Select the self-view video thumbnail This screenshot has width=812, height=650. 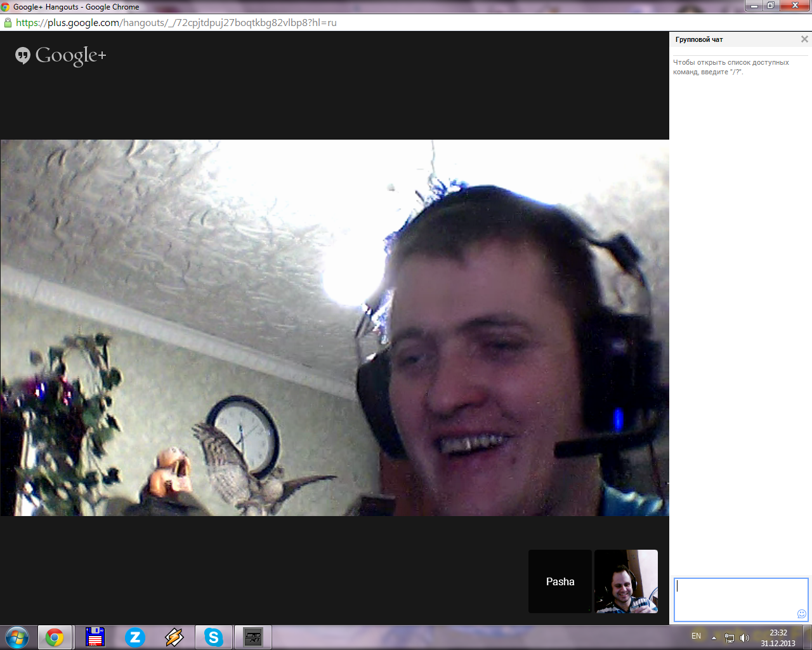[626, 581]
